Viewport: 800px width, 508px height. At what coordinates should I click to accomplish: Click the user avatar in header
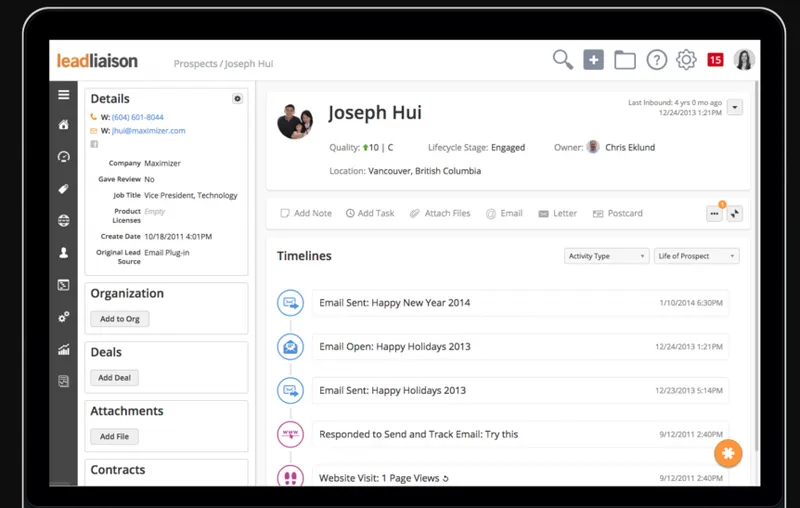pyautogui.click(x=744, y=60)
